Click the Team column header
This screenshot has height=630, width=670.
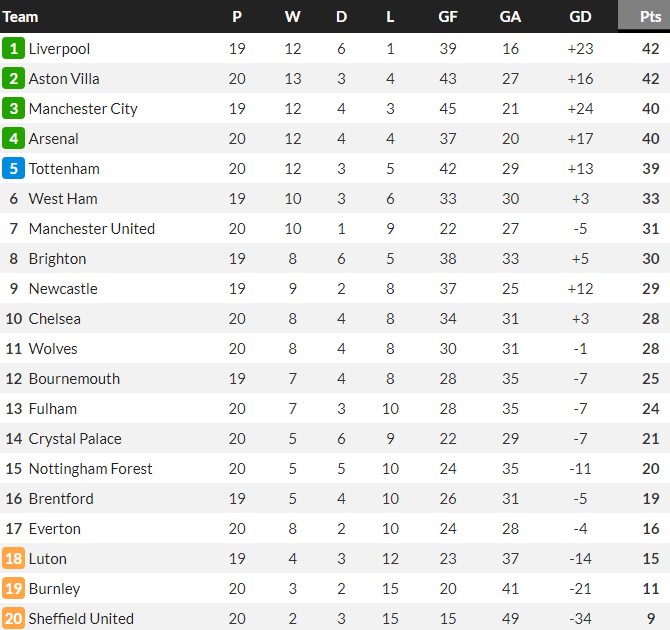[22, 16]
